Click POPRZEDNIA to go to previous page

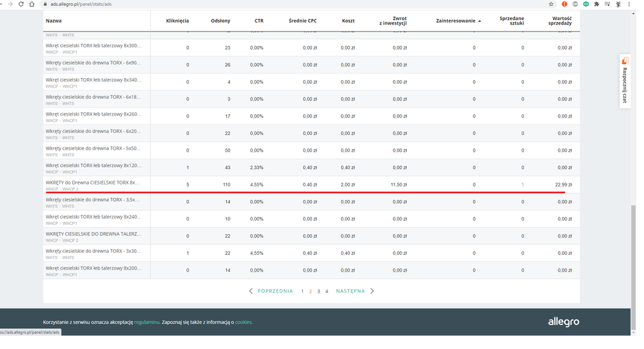271,291
